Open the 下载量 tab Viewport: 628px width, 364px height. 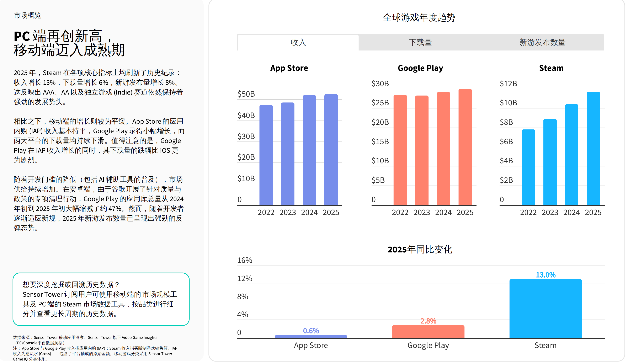click(420, 42)
